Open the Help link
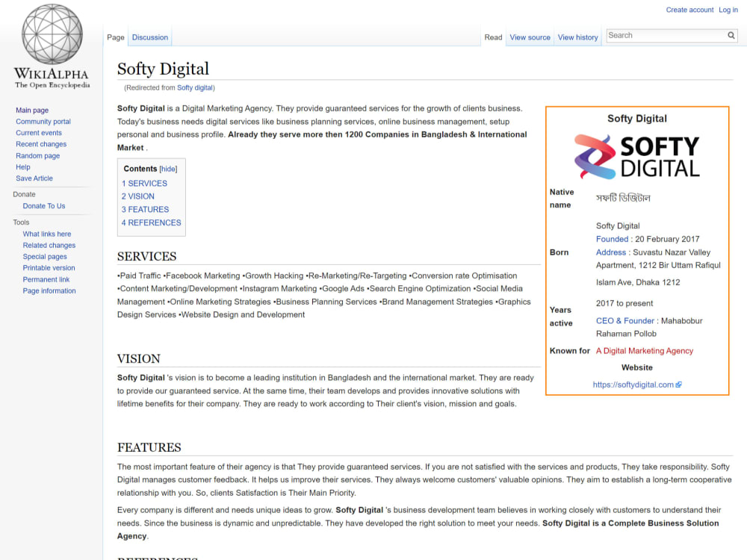 click(x=23, y=167)
